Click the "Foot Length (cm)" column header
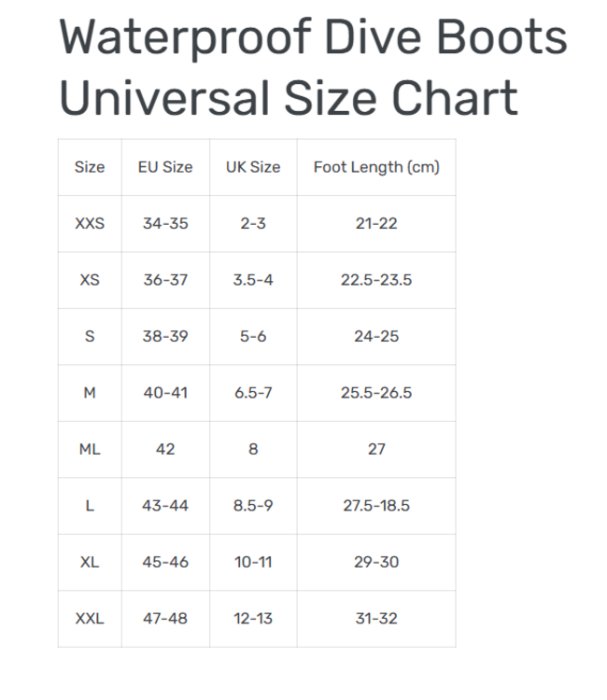 pyautogui.click(x=376, y=167)
